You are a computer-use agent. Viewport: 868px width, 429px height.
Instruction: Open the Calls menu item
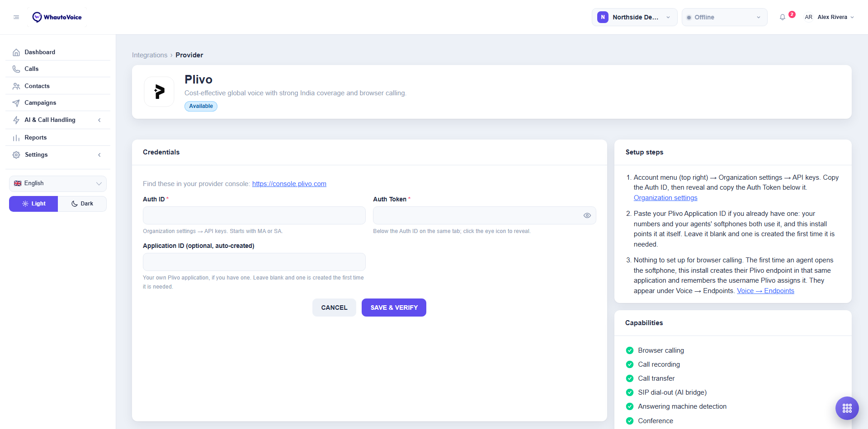tap(58, 69)
